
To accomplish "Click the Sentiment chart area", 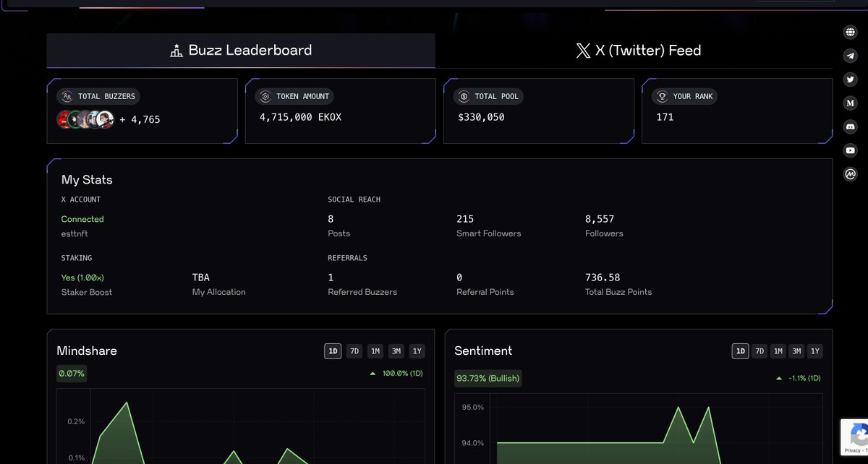I will (x=639, y=430).
